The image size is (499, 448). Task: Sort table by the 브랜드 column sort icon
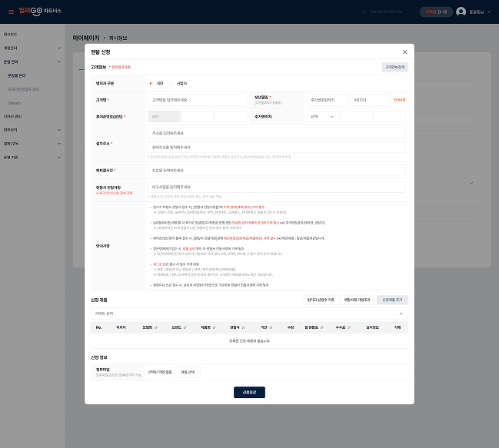[185, 327]
